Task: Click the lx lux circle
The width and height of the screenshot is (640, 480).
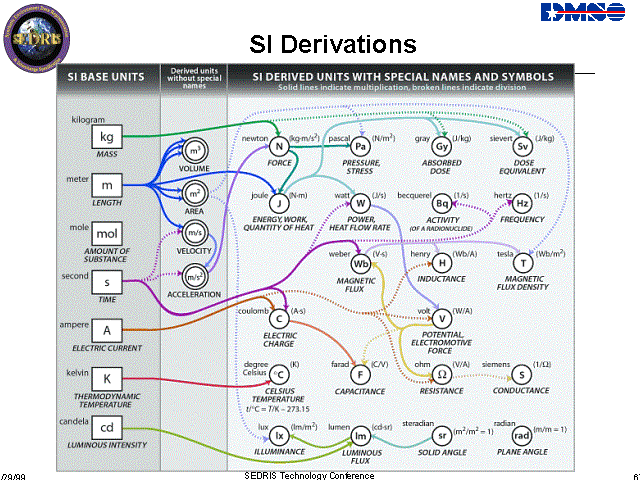Action: 279,436
